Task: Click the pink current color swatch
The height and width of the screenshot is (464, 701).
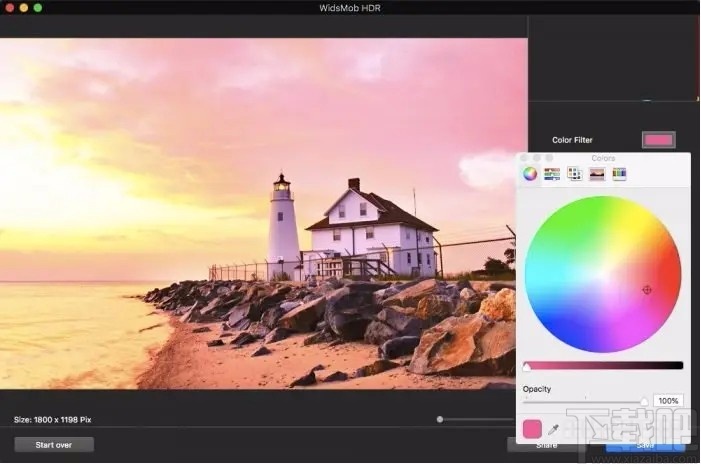Action: pos(532,429)
